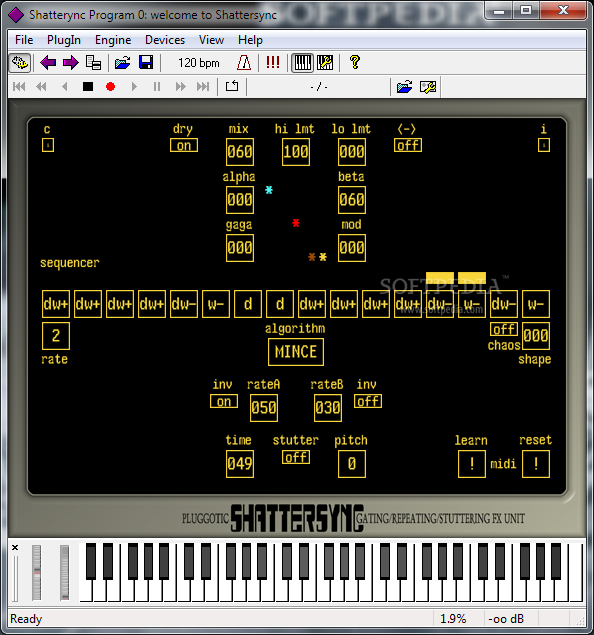Click the sequencer rate value box '2'

56,336
